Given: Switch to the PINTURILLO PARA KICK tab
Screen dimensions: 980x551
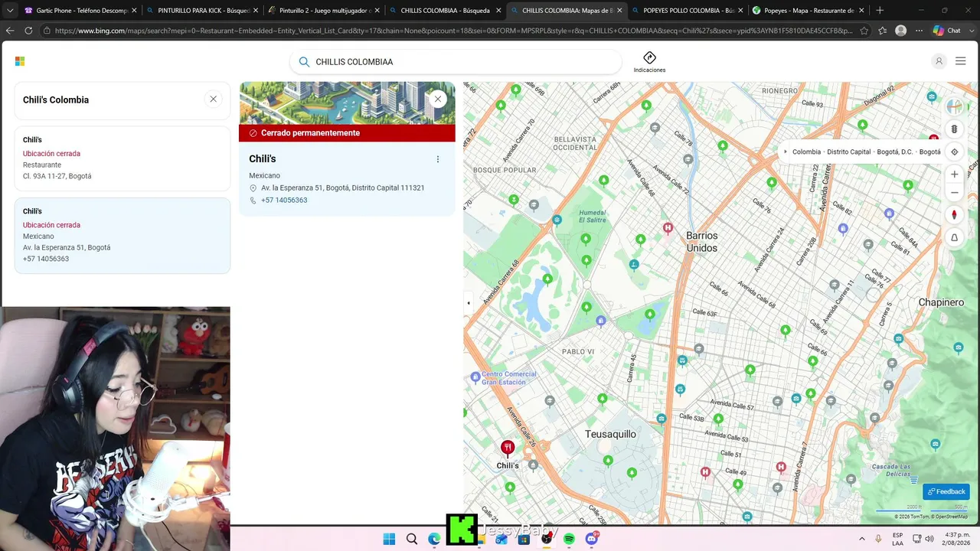Looking at the screenshot, I should 201,11.
